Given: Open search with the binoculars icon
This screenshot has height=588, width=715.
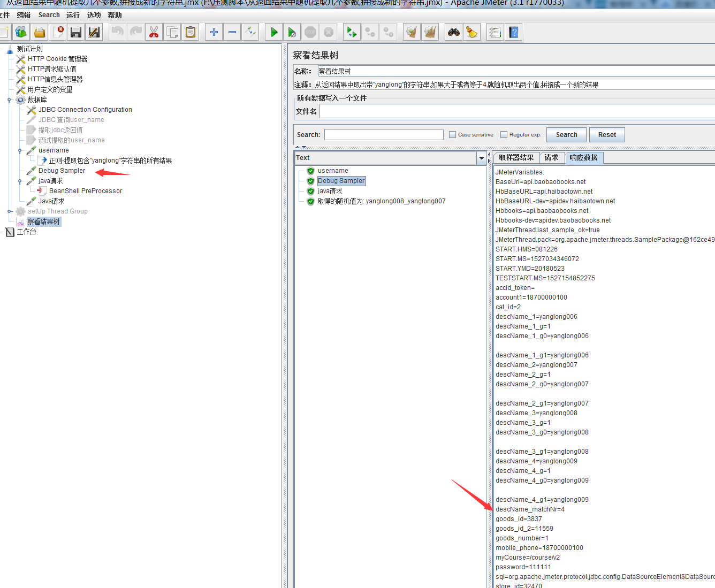Looking at the screenshot, I should 454,32.
